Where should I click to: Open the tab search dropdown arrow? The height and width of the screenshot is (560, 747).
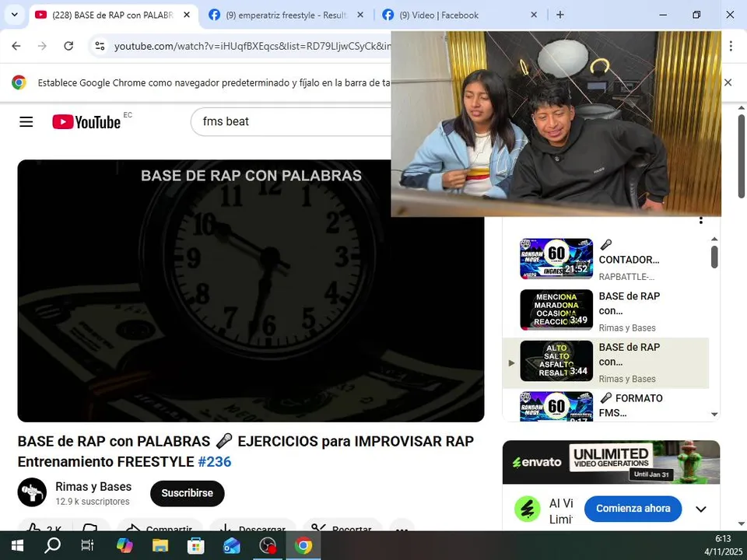[x=14, y=15]
